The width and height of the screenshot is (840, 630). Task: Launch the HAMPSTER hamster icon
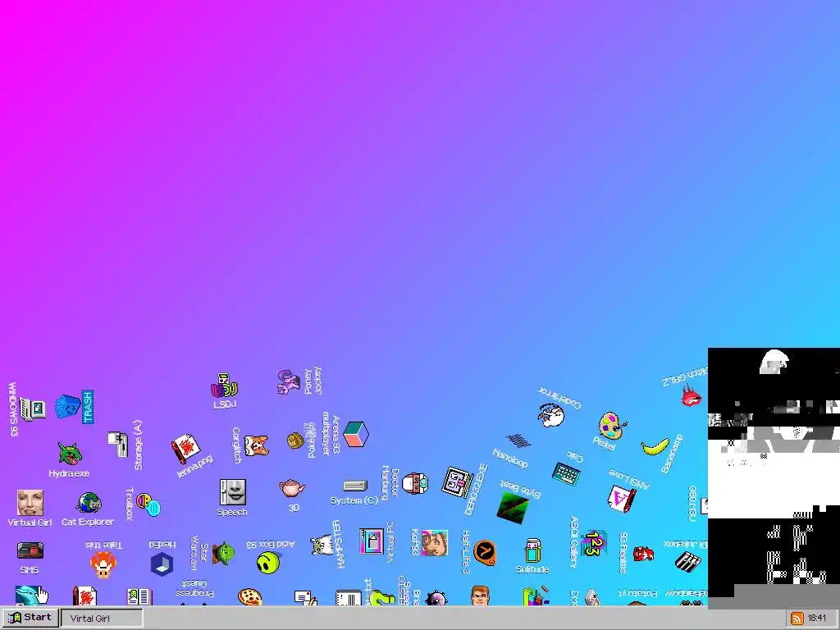tap(322, 545)
